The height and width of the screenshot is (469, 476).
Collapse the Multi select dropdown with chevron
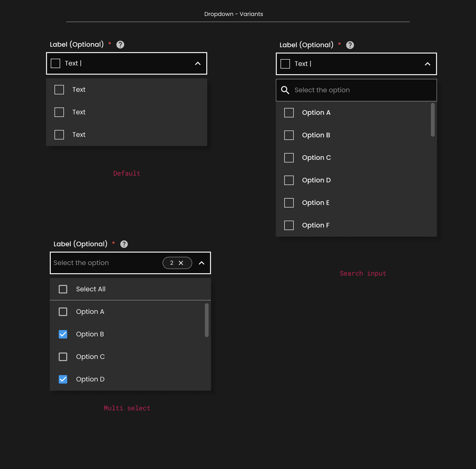tap(202, 263)
